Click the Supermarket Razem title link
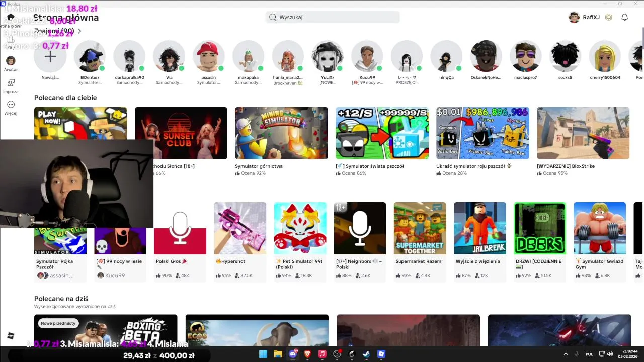The width and height of the screenshot is (644, 362). [x=418, y=261]
